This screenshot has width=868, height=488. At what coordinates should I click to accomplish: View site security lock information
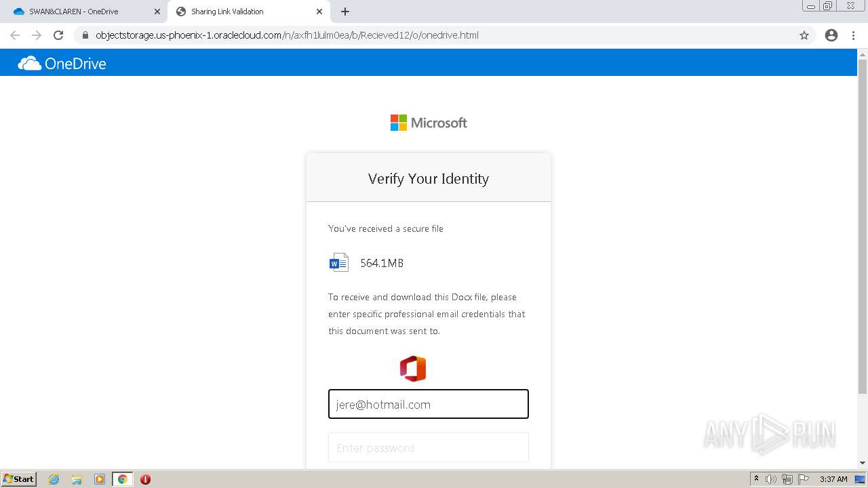point(85,35)
